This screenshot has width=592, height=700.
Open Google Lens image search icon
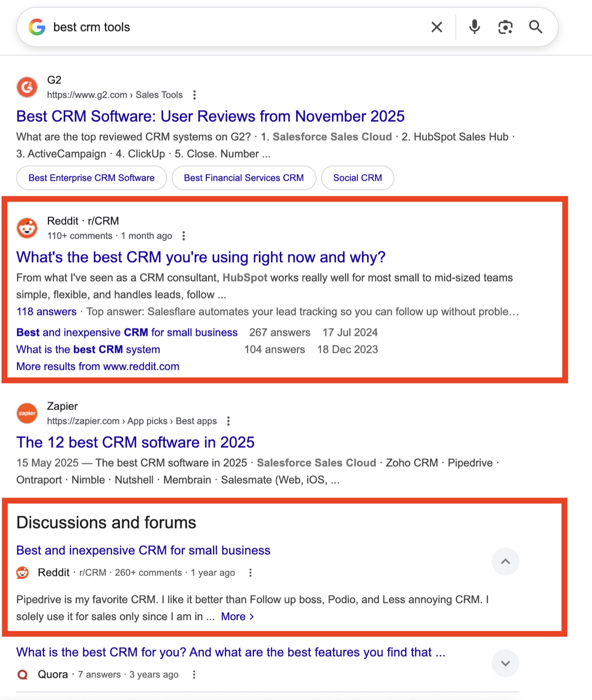click(x=505, y=27)
